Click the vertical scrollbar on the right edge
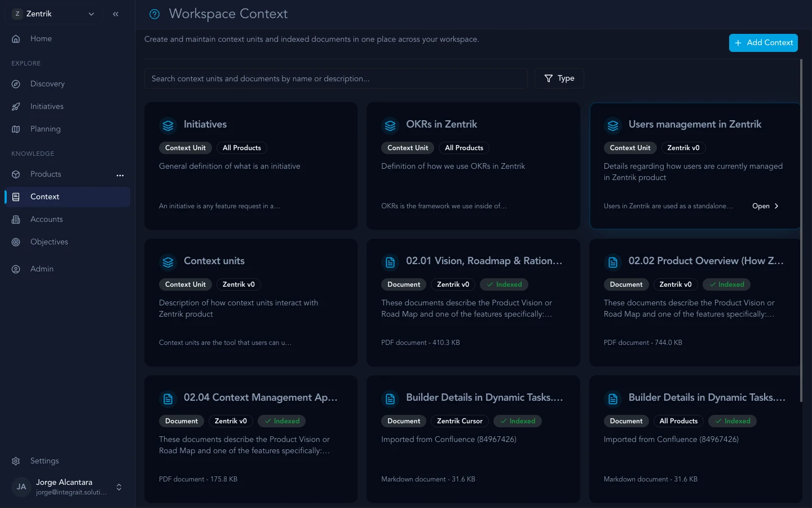 (801, 226)
